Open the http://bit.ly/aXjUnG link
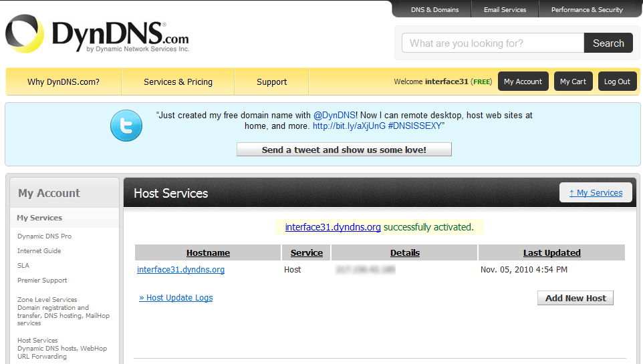Viewport: 643px width, 364px height. [x=349, y=126]
